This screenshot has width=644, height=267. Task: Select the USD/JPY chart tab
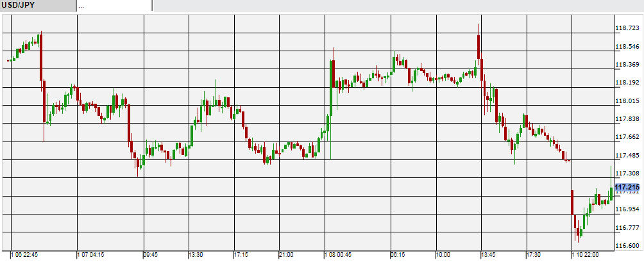pyautogui.click(x=37, y=6)
